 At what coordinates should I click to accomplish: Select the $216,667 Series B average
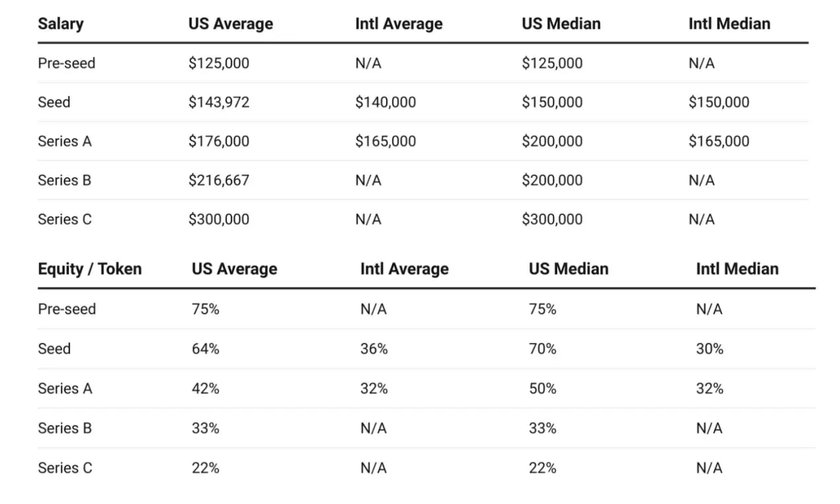click(218, 181)
